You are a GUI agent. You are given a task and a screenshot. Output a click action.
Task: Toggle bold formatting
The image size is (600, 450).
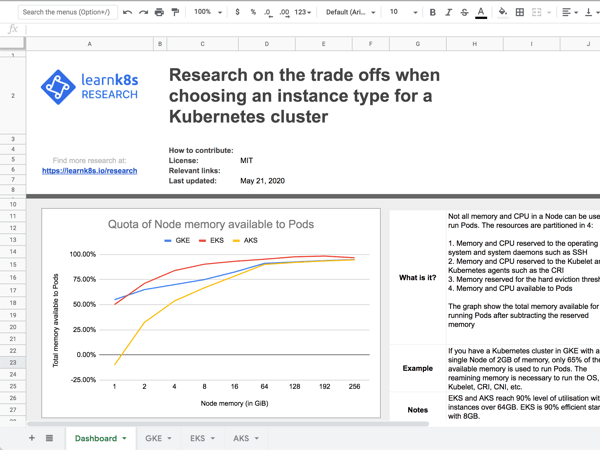(432, 12)
